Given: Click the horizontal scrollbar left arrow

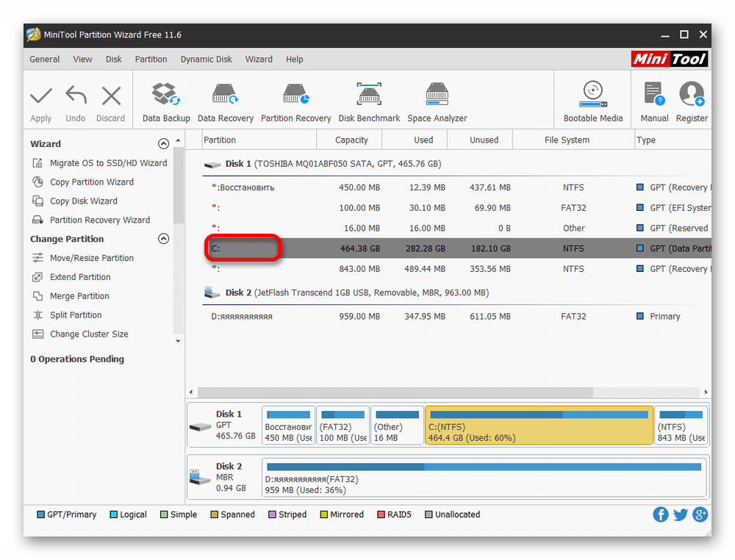Looking at the screenshot, I should coord(191,392).
